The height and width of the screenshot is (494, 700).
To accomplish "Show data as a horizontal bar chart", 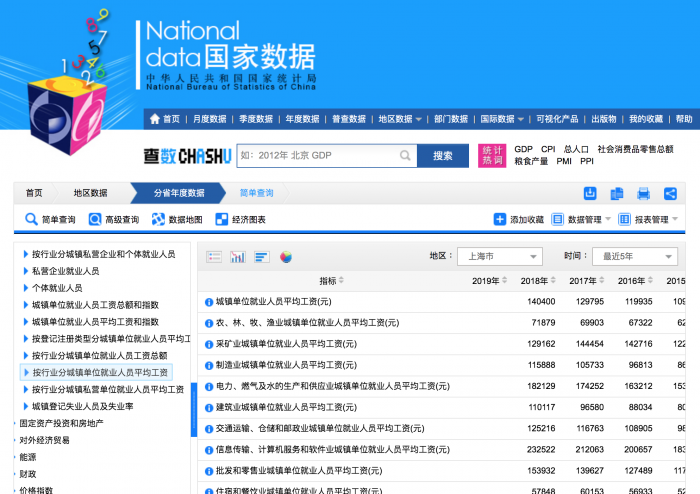I will pyautogui.click(x=262, y=257).
